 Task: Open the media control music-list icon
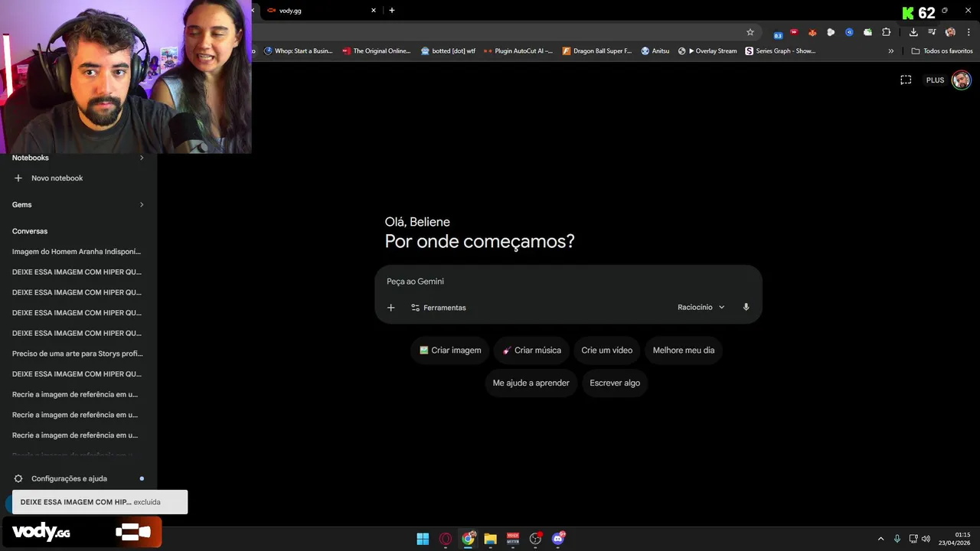coord(932,32)
